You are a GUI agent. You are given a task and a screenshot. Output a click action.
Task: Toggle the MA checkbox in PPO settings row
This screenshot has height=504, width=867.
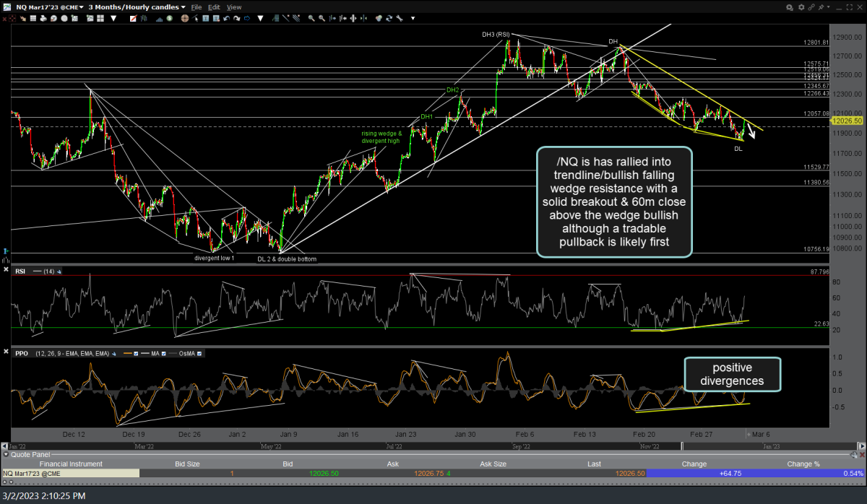pos(163,353)
